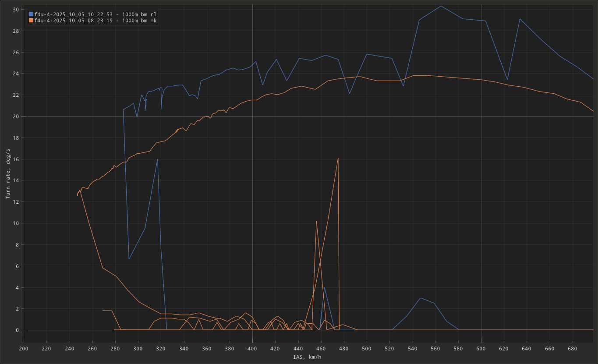Select the orange spike peak near 456 km/h
This screenshot has height=364, width=598.
coord(316,221)
